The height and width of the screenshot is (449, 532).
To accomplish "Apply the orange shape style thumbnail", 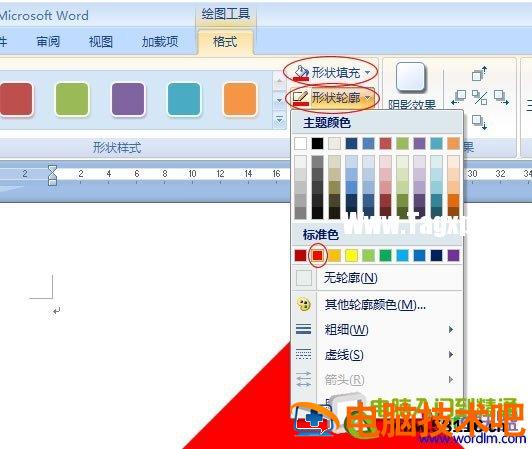I will [240, 99].
